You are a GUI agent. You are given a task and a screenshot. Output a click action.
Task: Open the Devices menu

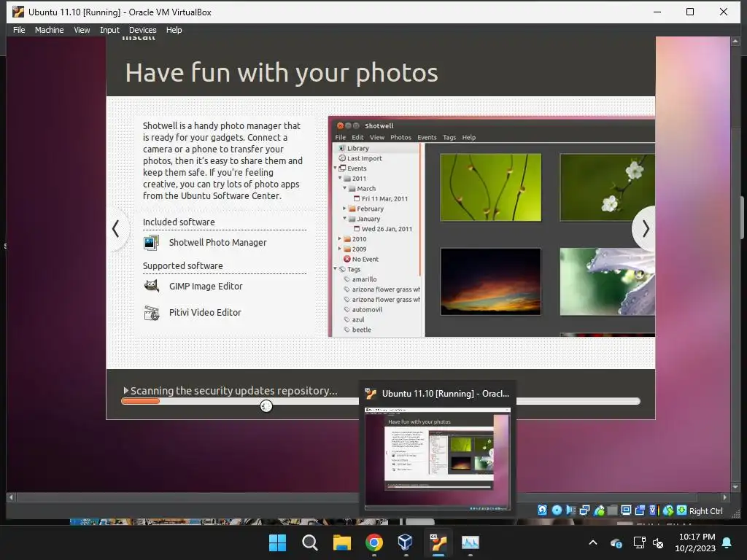[x=142, y=30]
